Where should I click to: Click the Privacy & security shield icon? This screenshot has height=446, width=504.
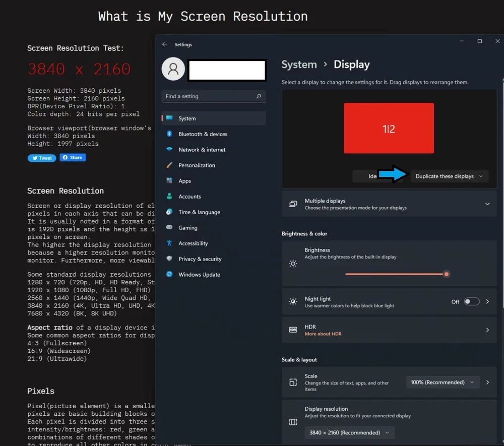[169, 259]
